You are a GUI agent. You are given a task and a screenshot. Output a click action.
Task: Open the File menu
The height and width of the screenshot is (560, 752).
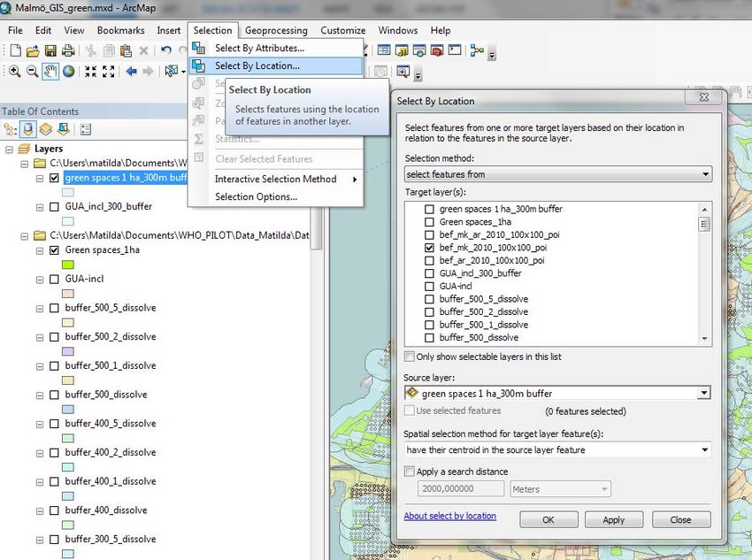coord(15,30)
